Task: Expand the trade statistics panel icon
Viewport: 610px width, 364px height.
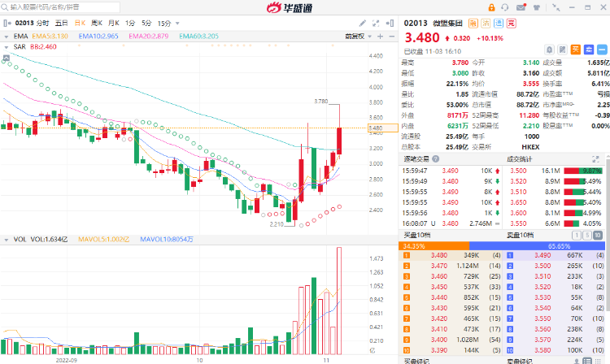Action: pyautogui.click(x=595, y=159)
